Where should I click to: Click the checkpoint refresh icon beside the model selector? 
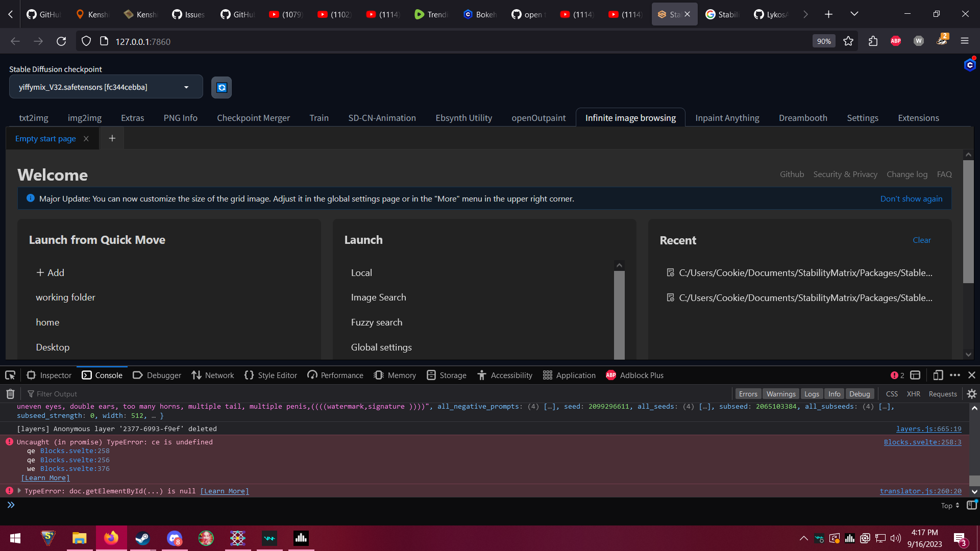pyautogui.click(x=221, y=87)
